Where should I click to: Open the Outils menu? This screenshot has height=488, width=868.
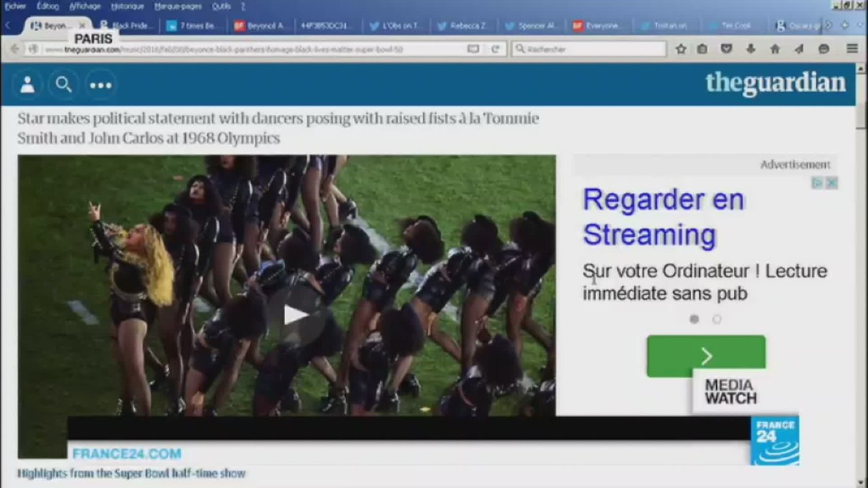tap(221, 6)
